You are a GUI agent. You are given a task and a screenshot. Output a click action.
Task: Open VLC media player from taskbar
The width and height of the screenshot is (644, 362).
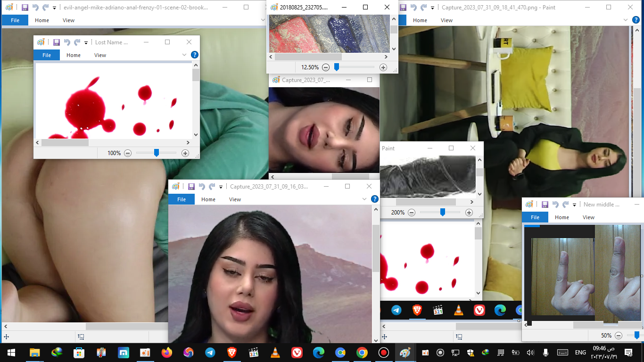point(275,353)
